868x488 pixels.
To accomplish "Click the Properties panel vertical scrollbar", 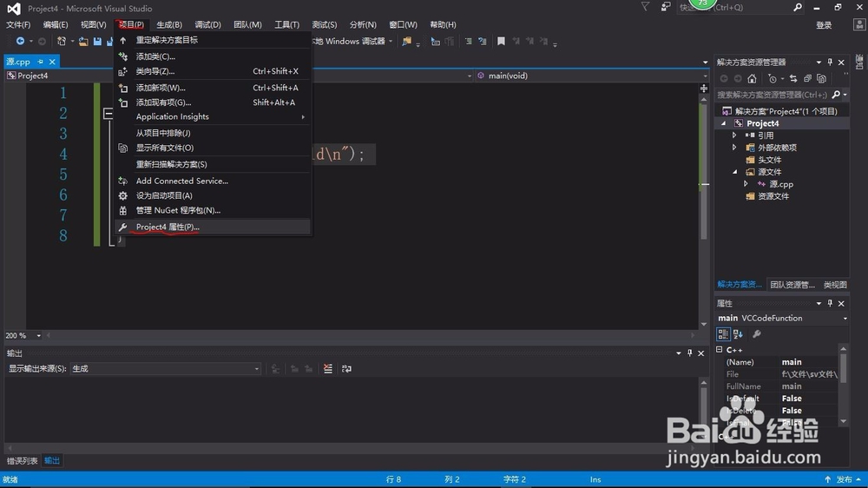I will tap(843, 385).
